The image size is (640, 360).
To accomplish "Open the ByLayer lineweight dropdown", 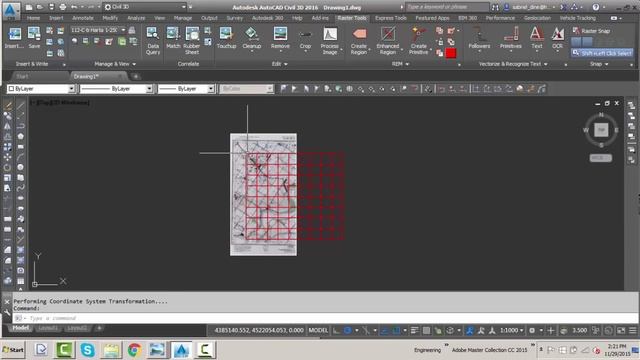I will click(186, 89).
